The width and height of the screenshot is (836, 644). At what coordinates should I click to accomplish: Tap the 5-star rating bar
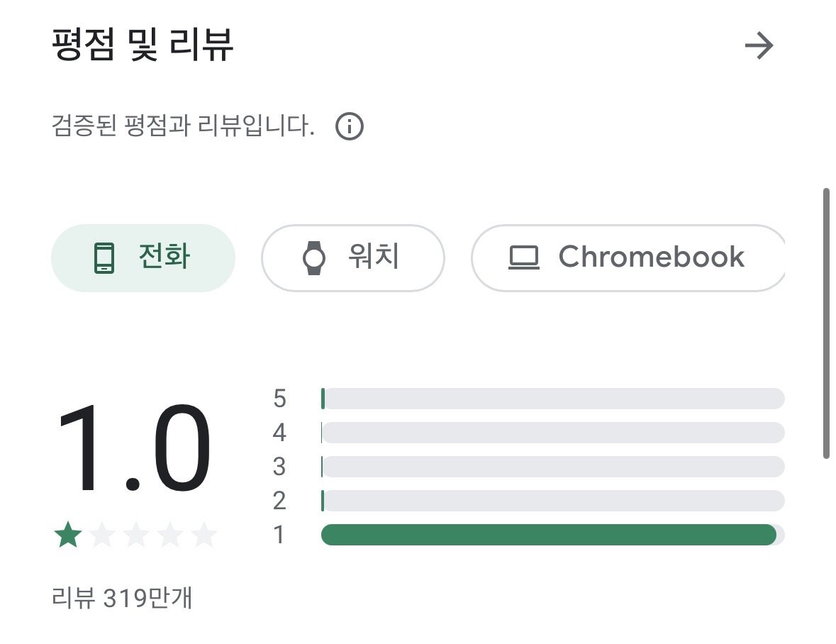[x=552, y=399]
